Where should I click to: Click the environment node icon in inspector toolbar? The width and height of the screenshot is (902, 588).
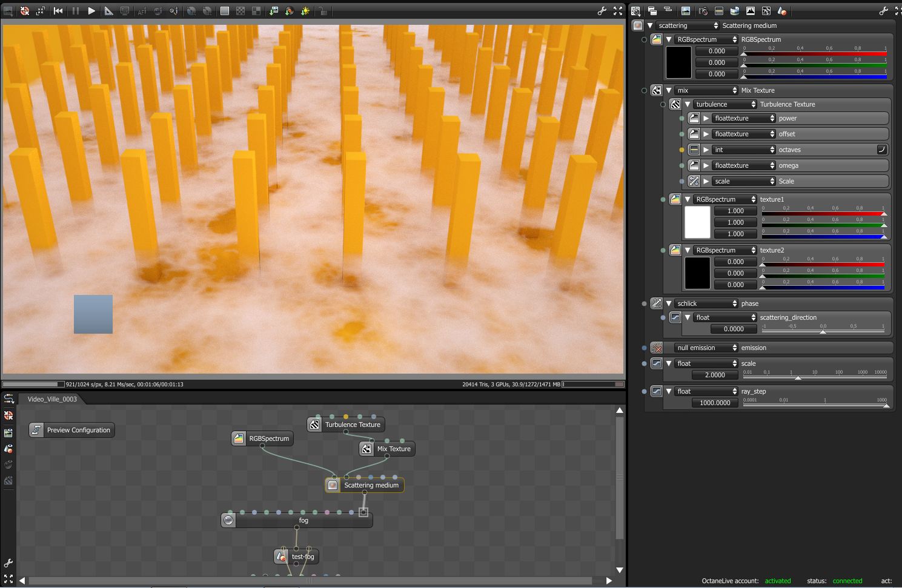click(734, 11)
